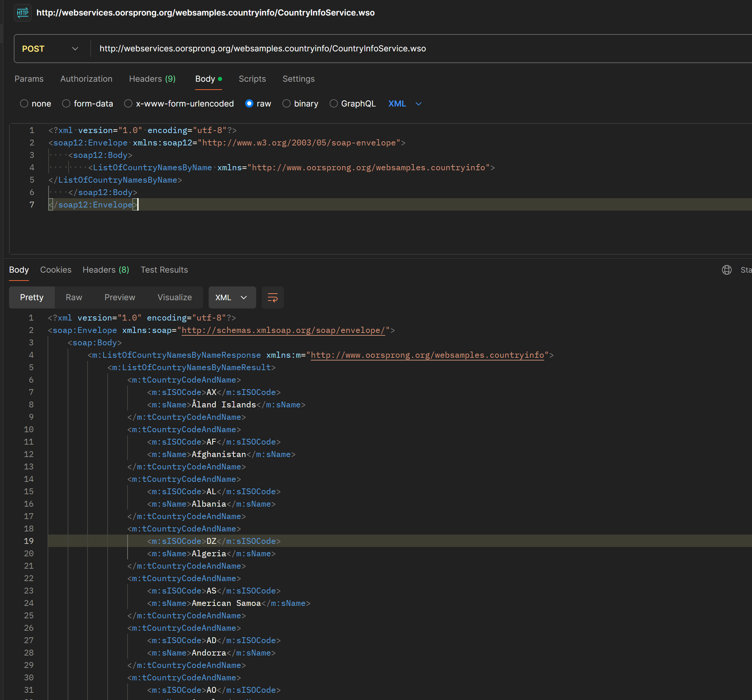Open the Test Results tab
The width and height of the screenshot is (752, 700).
(x=164, y=270)
